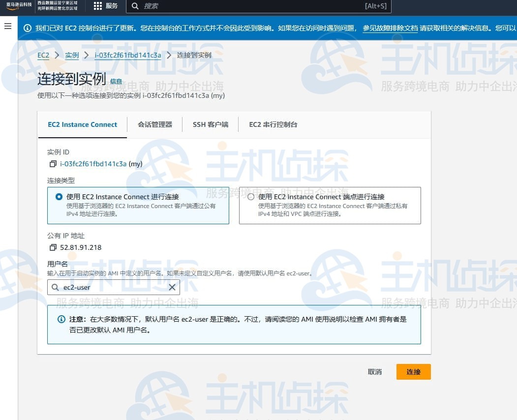
Task: Click the 取消 button
Action: [374, 372]
